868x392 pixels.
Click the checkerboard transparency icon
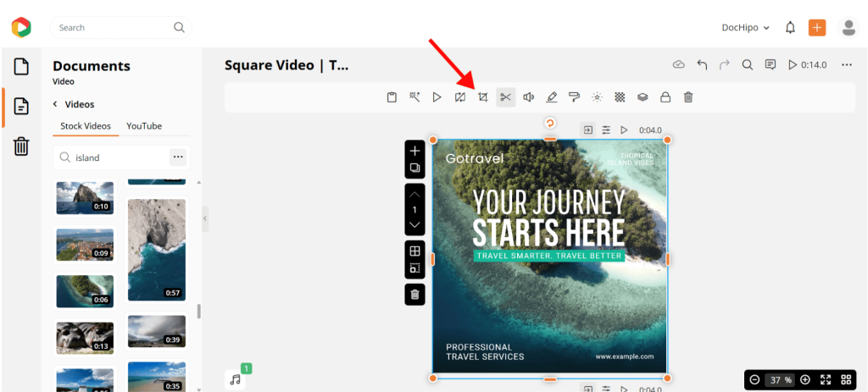pos(620,97)
